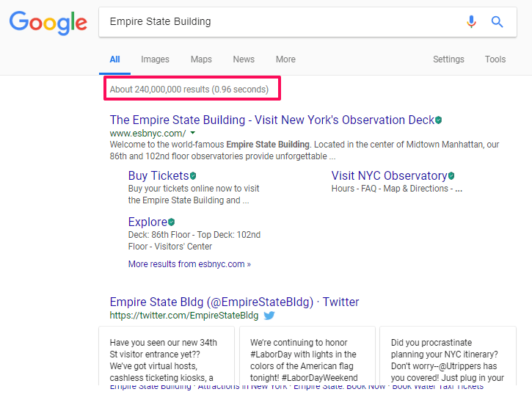Switch to the Maps tab
This screenshot has width=532, height=400.
coord(201,59)
